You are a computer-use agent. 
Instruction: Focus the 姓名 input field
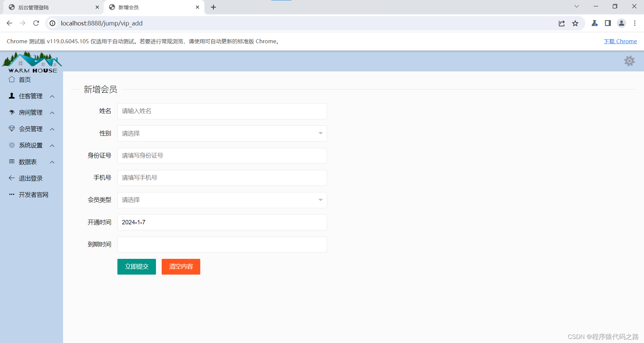click(x=222, y=111)
